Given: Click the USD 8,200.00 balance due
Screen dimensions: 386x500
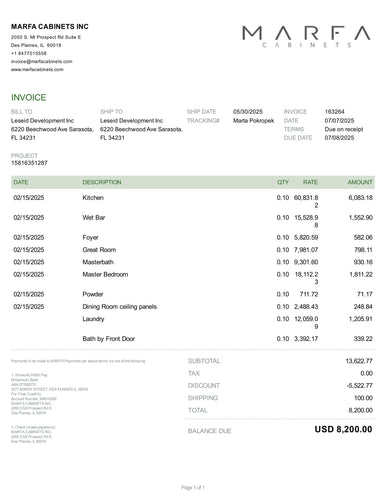Looking at the screenshot, I should click(x=343, y=429).
